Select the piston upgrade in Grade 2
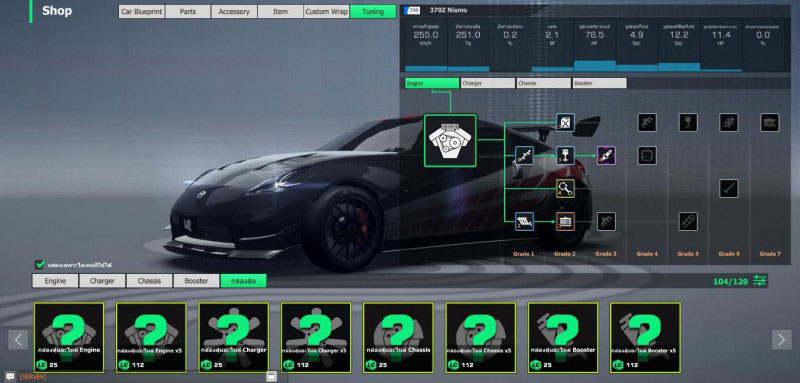800x383 pixels. 565,156
